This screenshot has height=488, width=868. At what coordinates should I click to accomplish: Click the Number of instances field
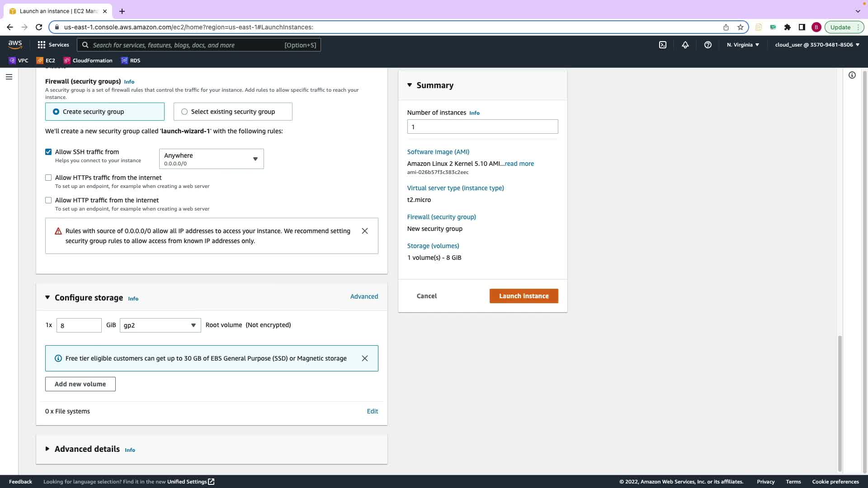coord(482,127)
